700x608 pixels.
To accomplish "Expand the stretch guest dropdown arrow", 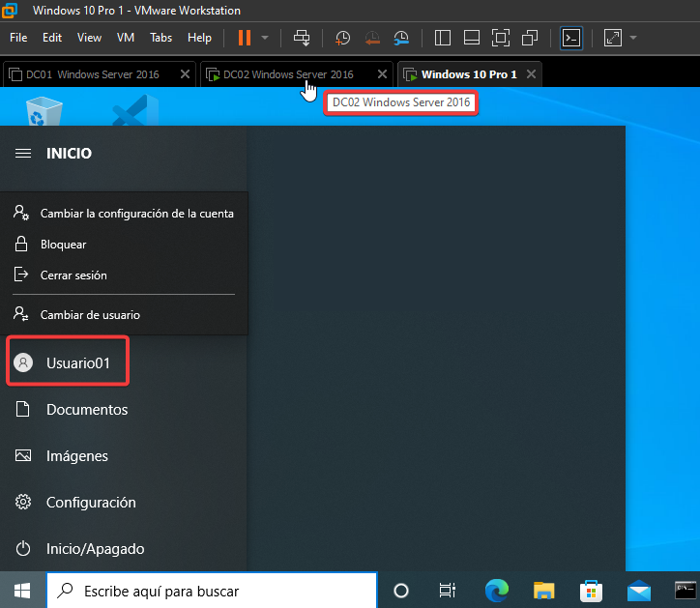I will pos(633,38).
